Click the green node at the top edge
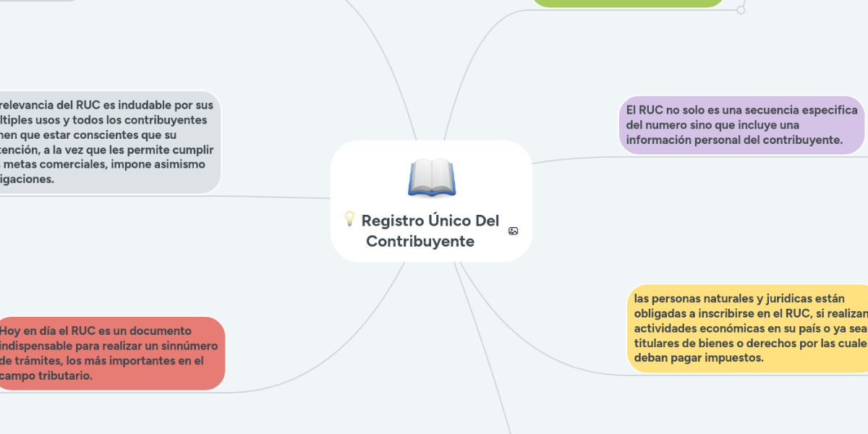 click(x=628, y=3)
